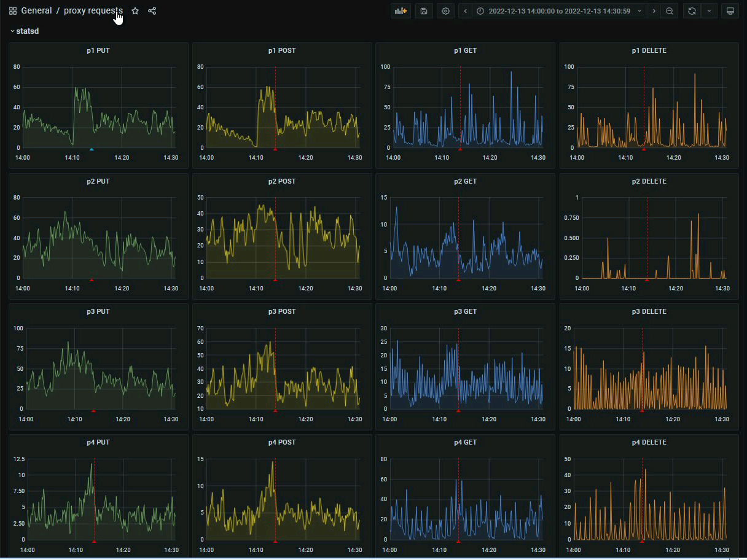The image size is (747, 560).
Task: Star the proxy requests dashboard
Action: 135,11
